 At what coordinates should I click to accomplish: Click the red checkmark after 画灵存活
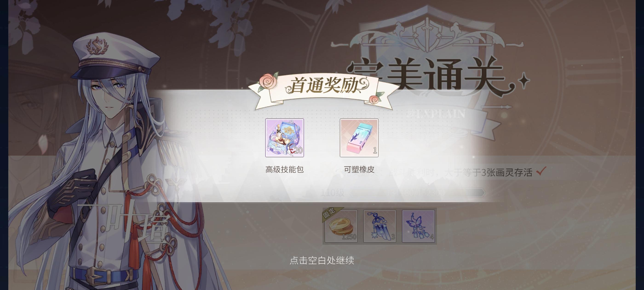[541, 171]
